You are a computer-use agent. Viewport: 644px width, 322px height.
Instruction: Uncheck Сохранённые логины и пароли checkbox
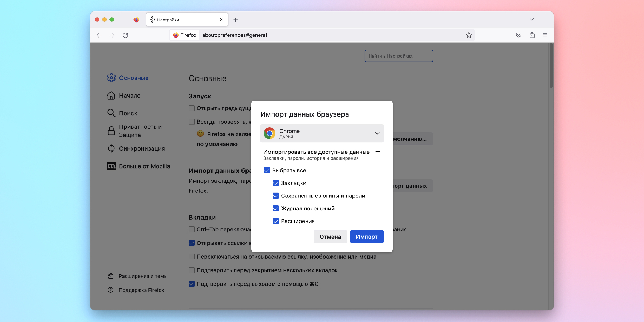coord(276,196)
